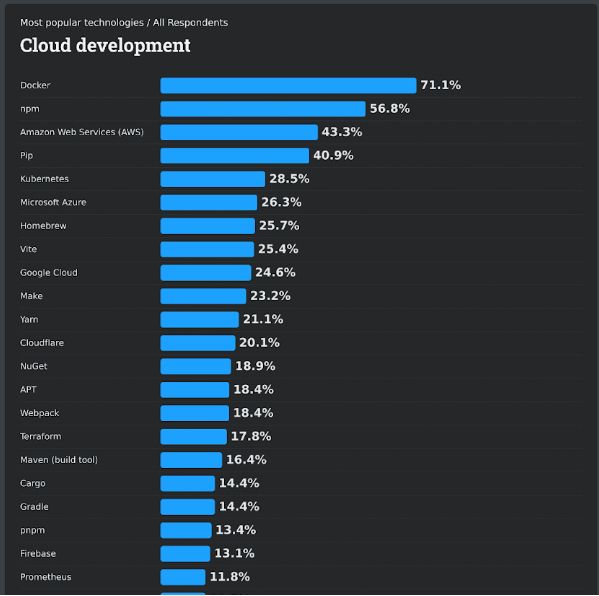Viewport: 599px width, 596px height.
Task: Click the 56.8% bar for npm
Action: pyautogui.click(x=263, y=109)
